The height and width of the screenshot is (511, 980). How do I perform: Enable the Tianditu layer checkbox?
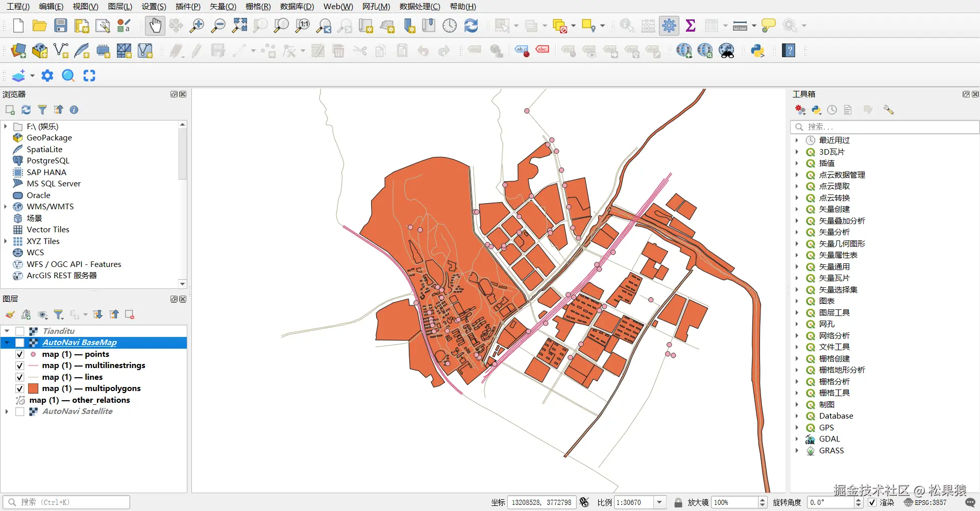(x=20, y=331)
